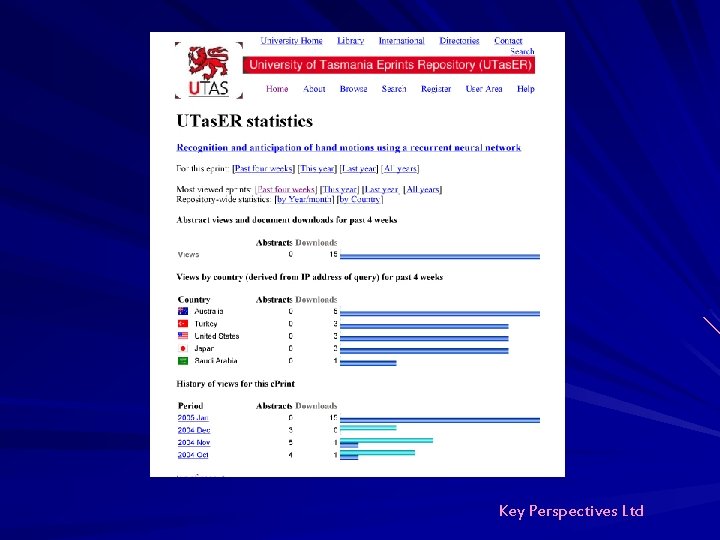Open the Library link

pos(350,40)
